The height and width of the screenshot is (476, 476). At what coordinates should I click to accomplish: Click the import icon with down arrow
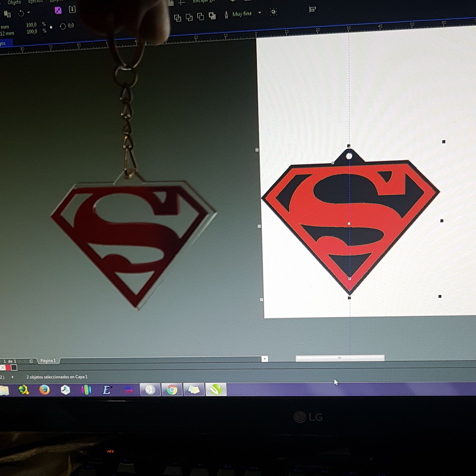tap(72, 9)
